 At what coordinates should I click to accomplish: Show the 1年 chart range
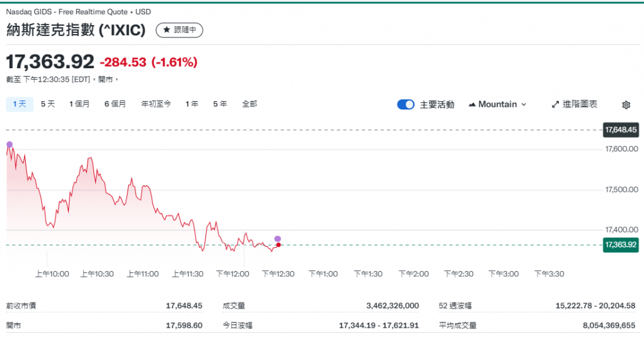pos(191,104)
